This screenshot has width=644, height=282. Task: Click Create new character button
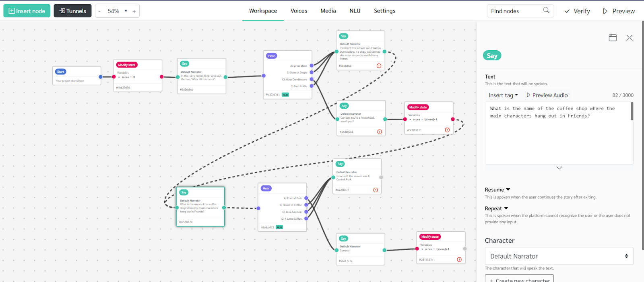click(x=519, y=279)
